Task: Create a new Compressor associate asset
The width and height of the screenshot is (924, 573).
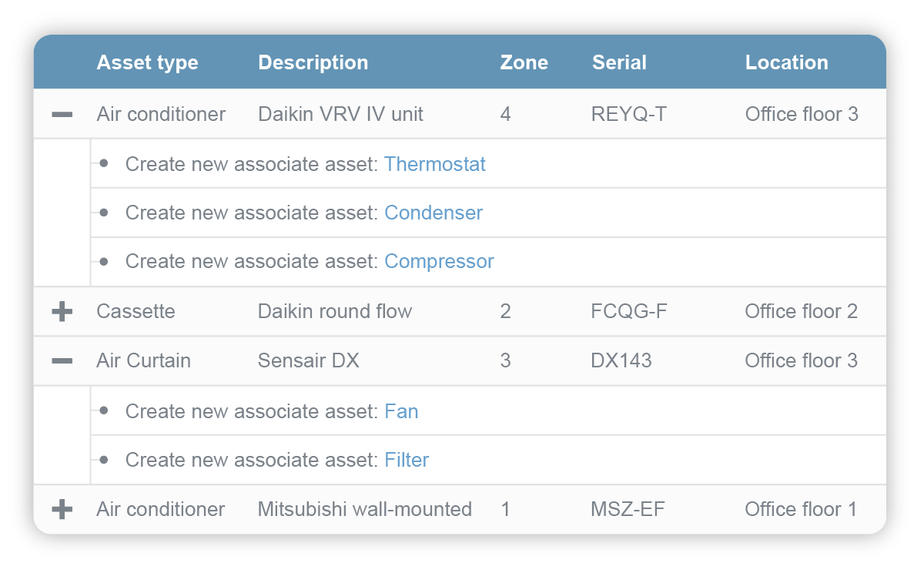Action: pyautogui.click(x=439, y=261)
